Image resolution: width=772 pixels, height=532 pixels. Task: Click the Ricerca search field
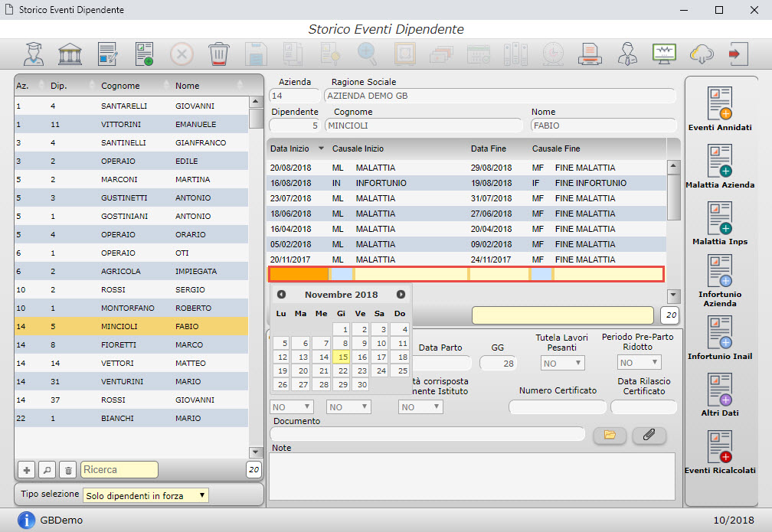coord(119,470)
